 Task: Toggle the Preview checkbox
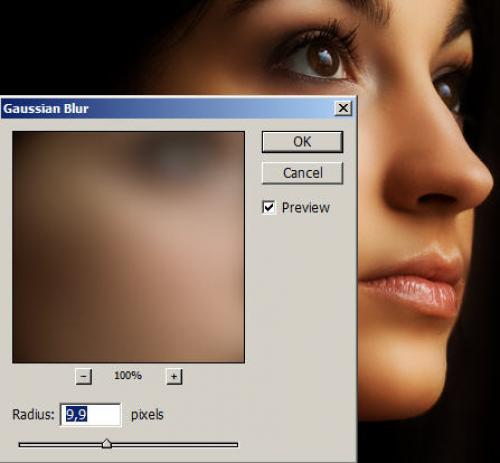click(269, 207)
